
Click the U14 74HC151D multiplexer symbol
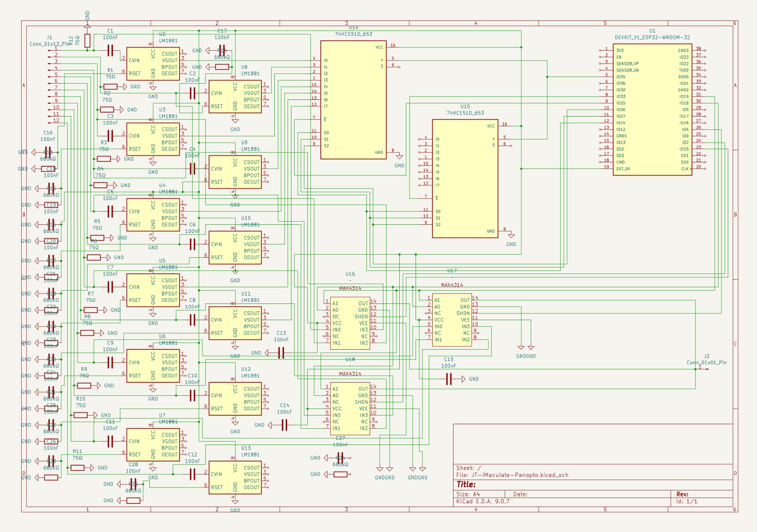pos(353,100)
